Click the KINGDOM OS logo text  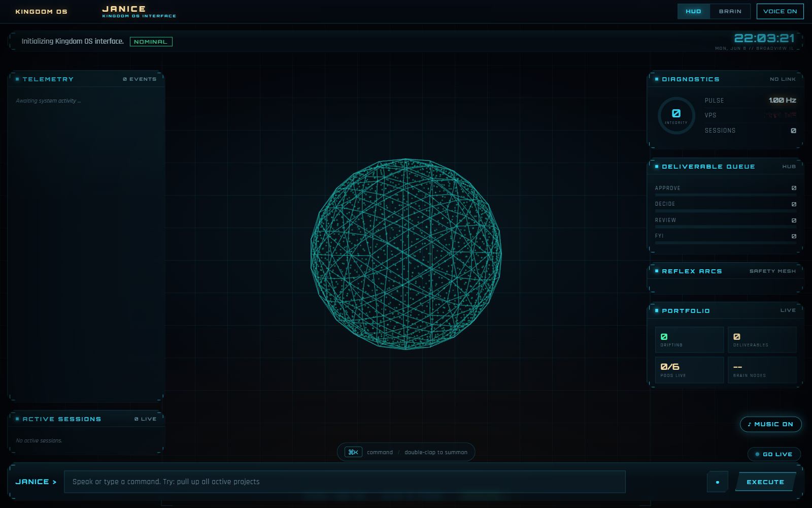[x=41, y=12]
